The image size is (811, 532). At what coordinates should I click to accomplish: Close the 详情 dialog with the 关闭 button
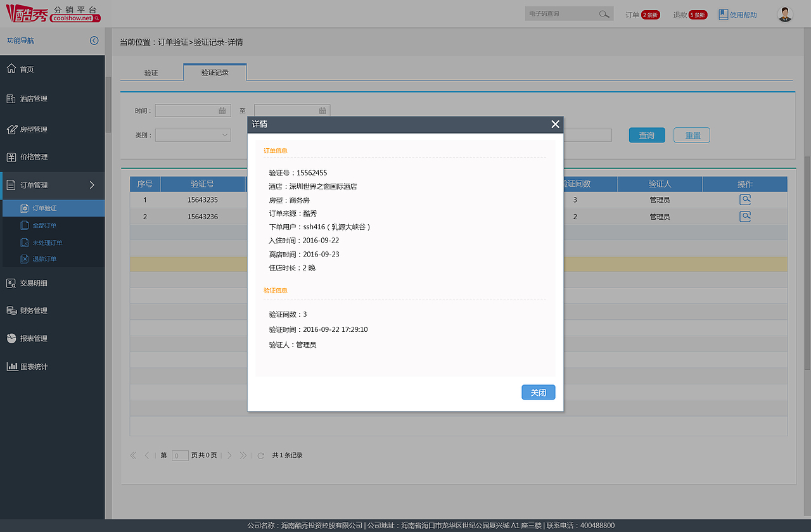[538, 392]
